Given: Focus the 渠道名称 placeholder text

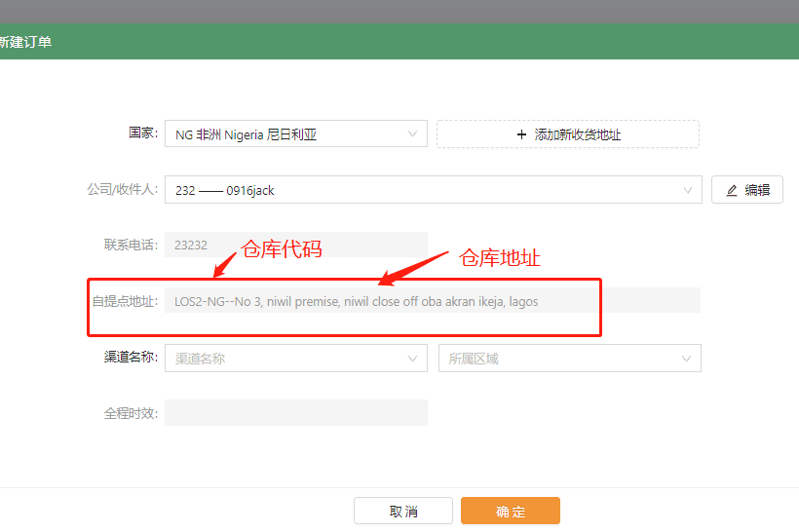Looking at the screenshot, I should tap(201, 359).
